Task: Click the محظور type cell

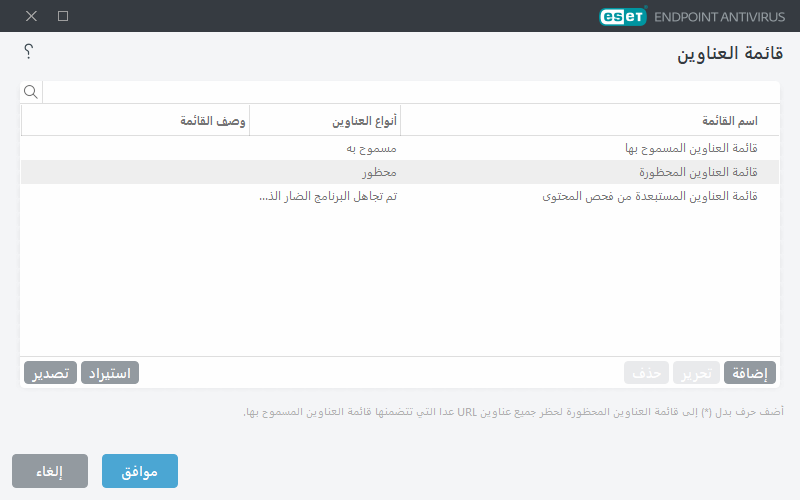Action: (x=380, y=172)
